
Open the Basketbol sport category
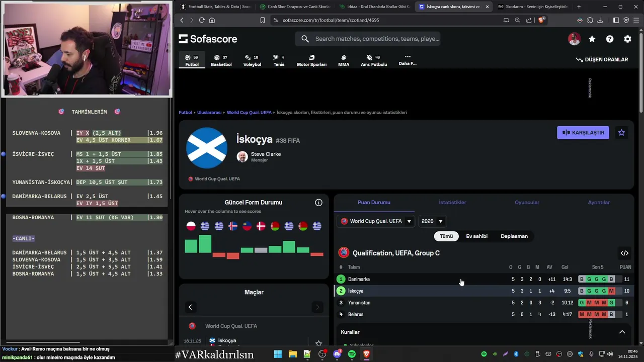click(x=221, y=60)
